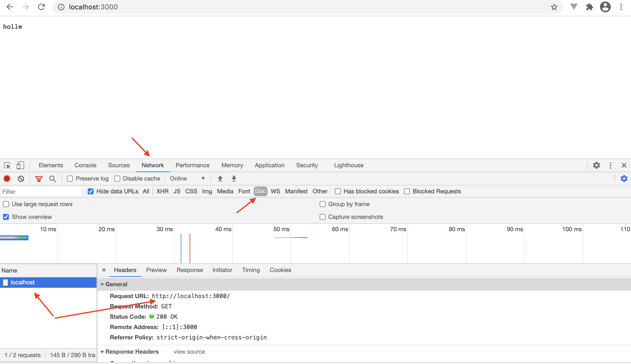Toggle the red filter funnel icon
The width and height of the screenshot is (631, 364).
pos(39,179)
